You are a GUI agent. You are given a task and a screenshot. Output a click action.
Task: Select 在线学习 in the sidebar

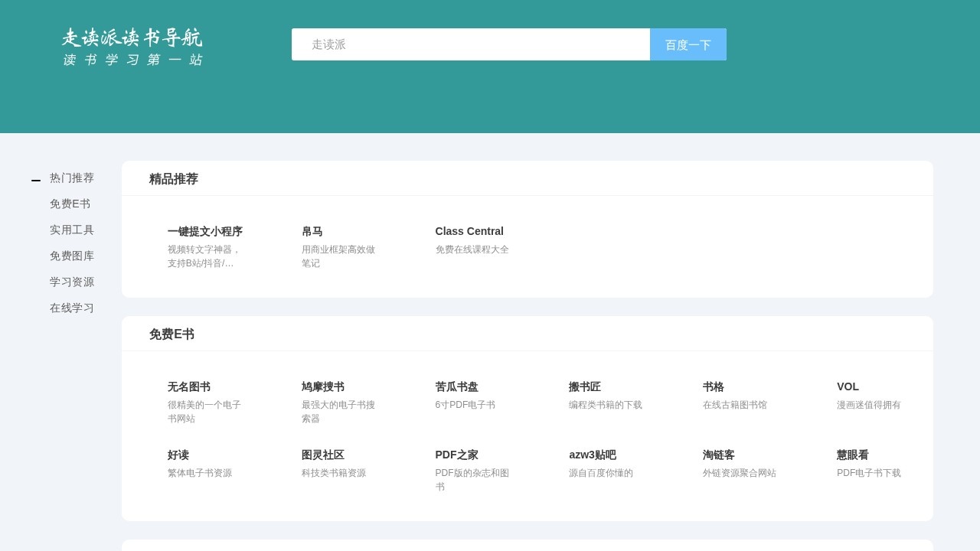coord(71,308)
